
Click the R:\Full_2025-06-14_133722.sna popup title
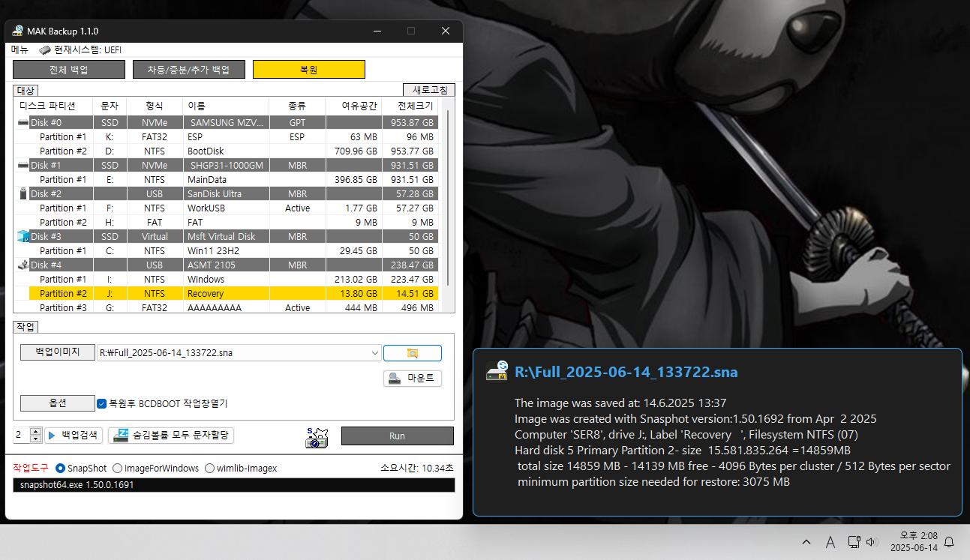(x=626, y=372)
